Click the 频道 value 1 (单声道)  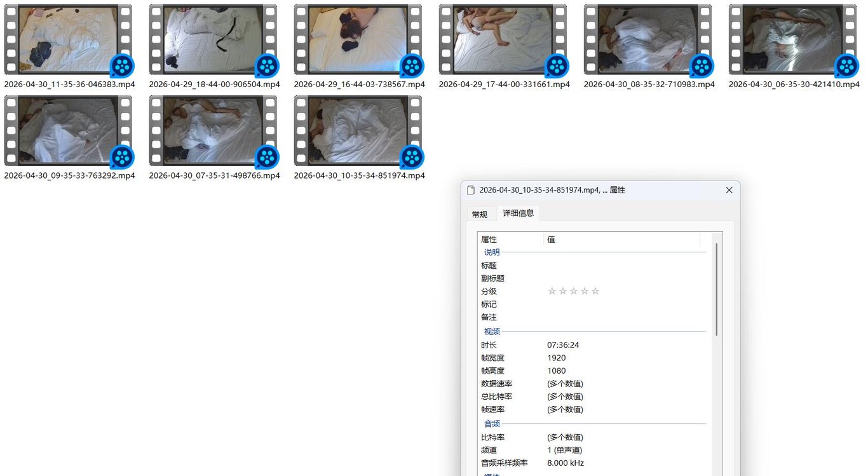coord(565,450)
